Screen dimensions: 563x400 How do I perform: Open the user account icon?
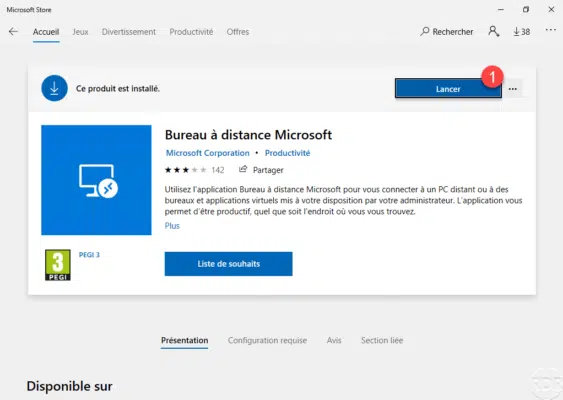tap(493, 32)
